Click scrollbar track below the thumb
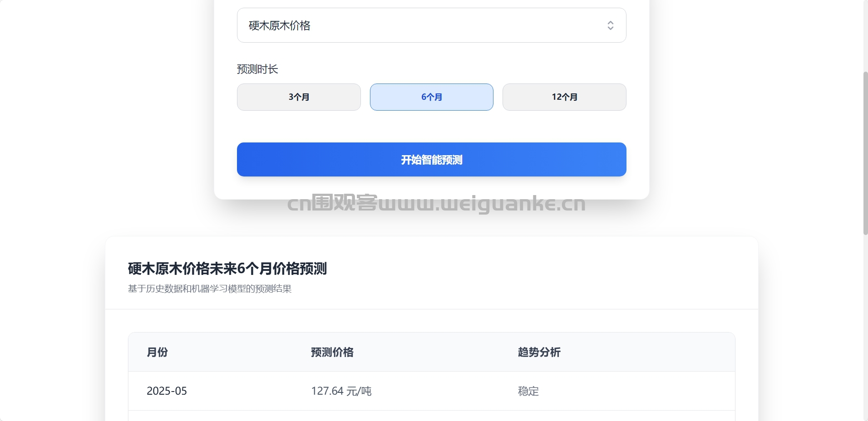868x421 pixels. click(x=865, y=327)
